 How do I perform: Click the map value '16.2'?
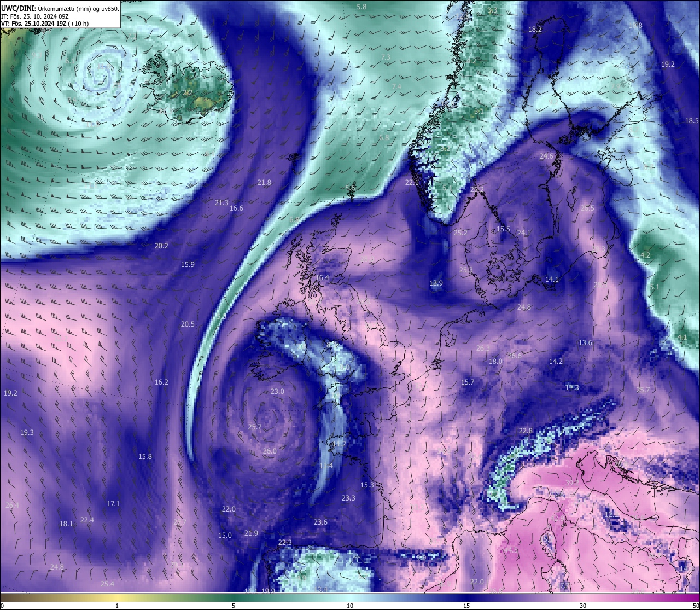[161, 382]
